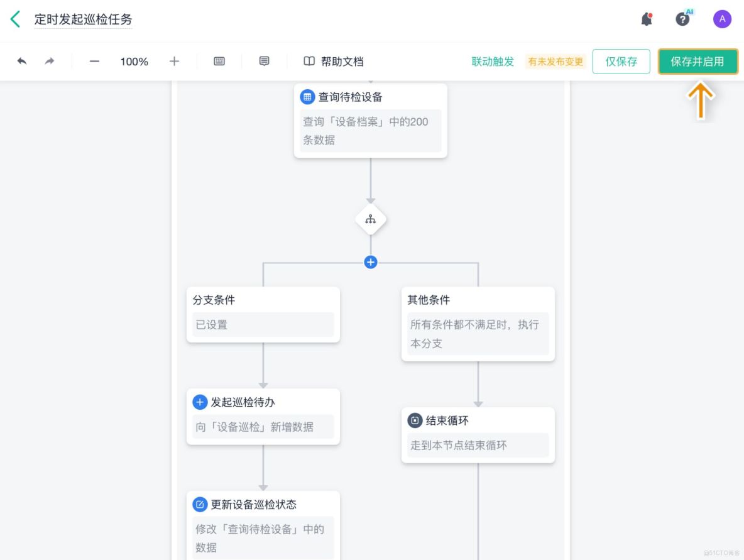Click the AI help question mark icon
The height and width of the screenshot is (560, 744).
683,19
